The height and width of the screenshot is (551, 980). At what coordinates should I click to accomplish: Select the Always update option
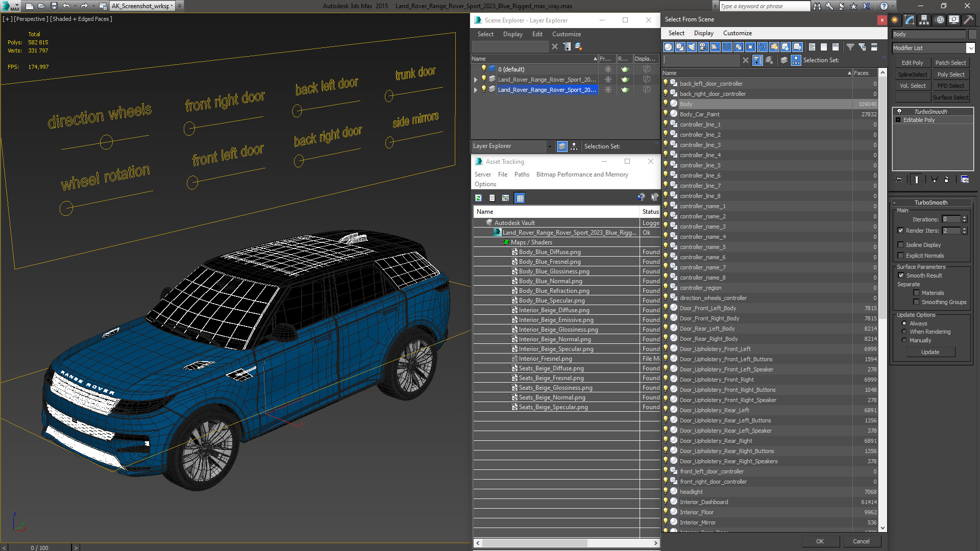904,323
